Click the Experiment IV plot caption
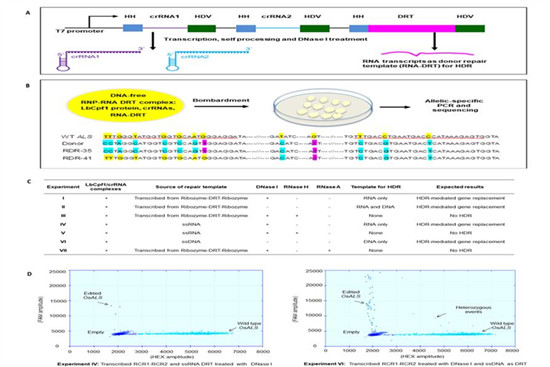 [165, 364]
